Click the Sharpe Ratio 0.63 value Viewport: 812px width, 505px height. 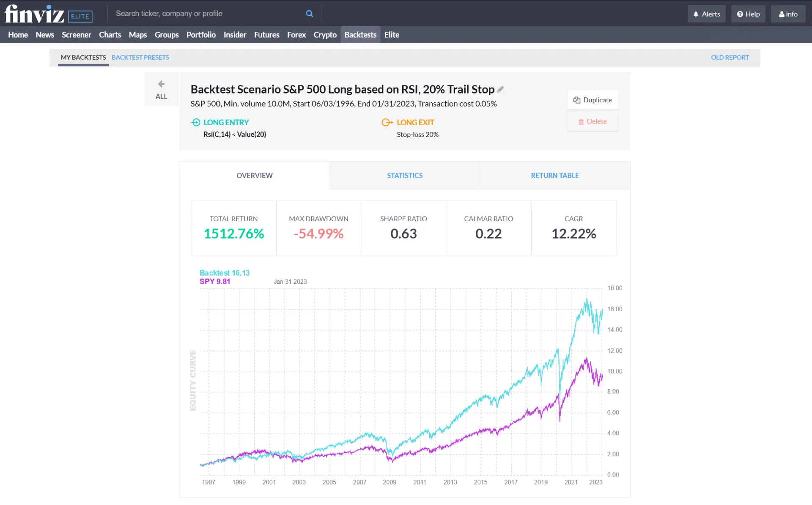coord(403,233)
